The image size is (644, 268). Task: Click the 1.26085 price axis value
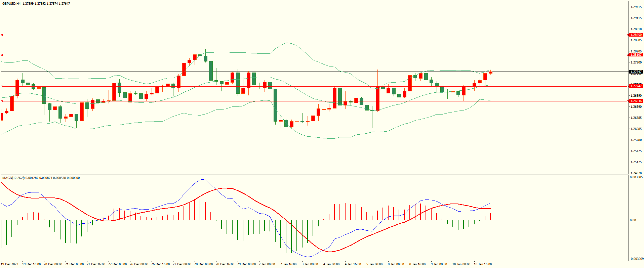[x=636, y=129]
